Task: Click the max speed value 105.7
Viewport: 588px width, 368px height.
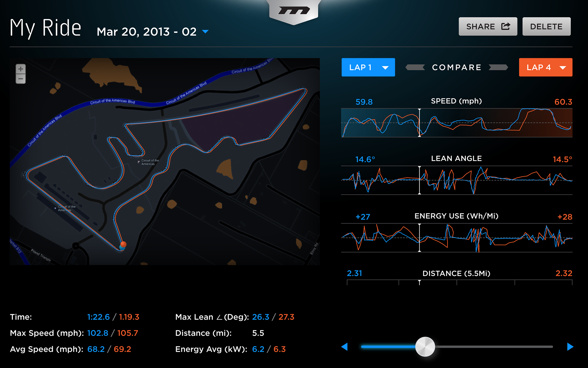Action: [x=128, y=333]
